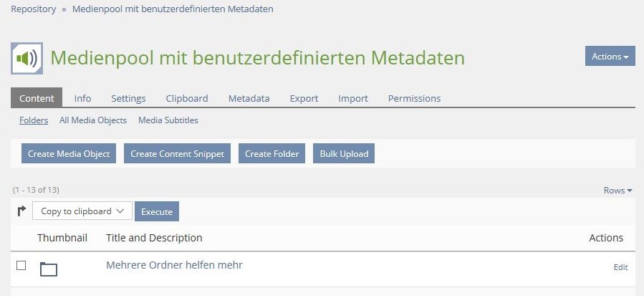Open the Mehrere Ordner helfen mehr folder link

(174, 265)
